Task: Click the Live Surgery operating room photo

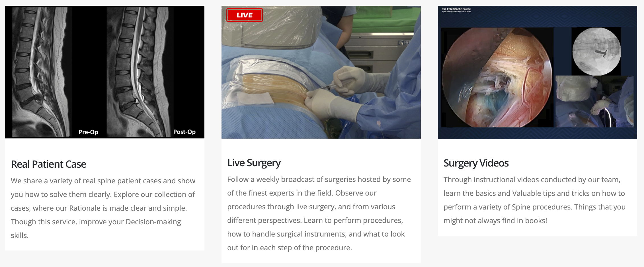Action: pyautogui.click(x=321, y=72)
